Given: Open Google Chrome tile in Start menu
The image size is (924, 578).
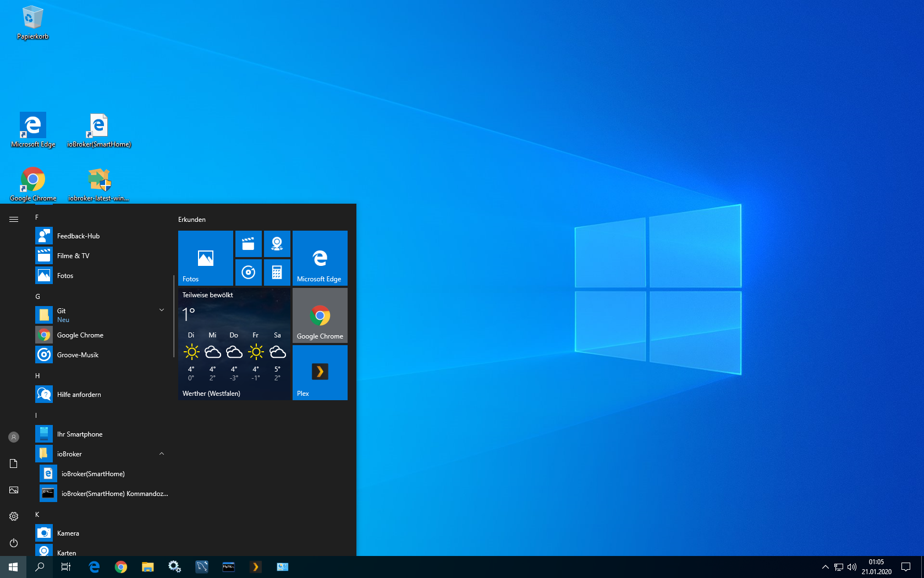Looking at the screenshot, I should [x=320, y=315].
